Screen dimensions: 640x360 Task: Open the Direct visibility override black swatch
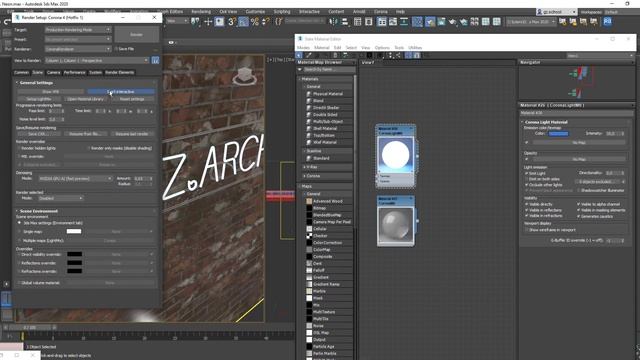tap(74, 254)
